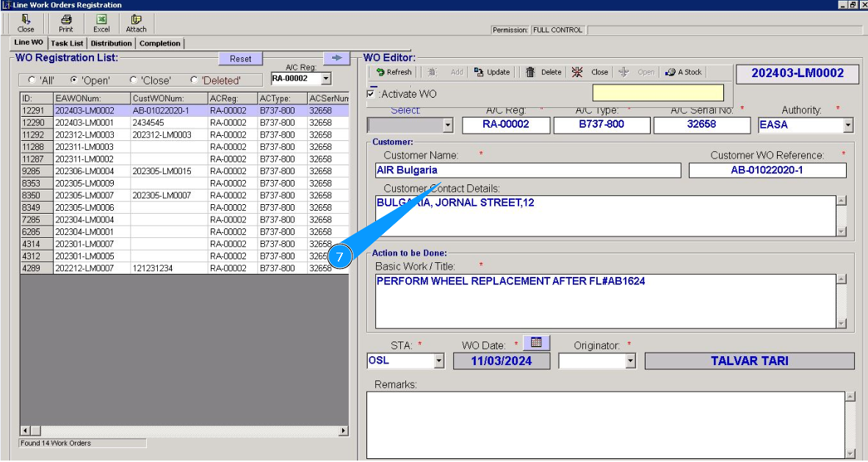The image size is (868, 462).
Task: Expand the STA station dropdown
Action: (438, 361)
